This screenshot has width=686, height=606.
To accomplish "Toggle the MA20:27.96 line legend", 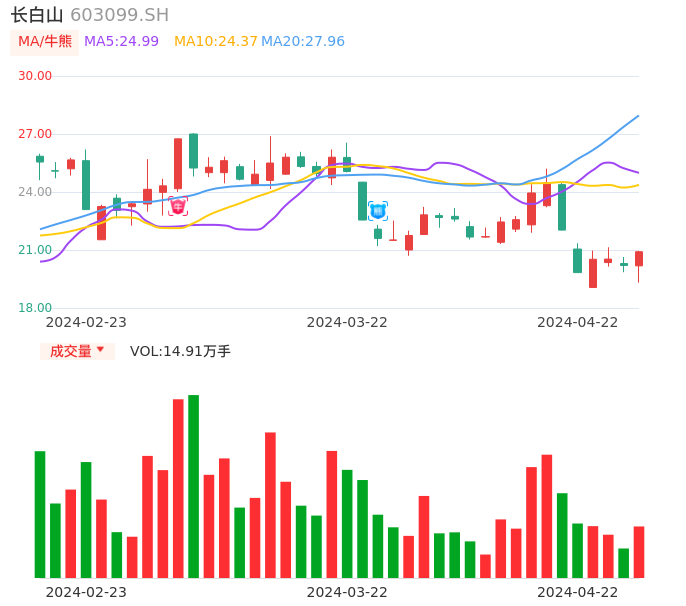I will click(x=303, y=41).
